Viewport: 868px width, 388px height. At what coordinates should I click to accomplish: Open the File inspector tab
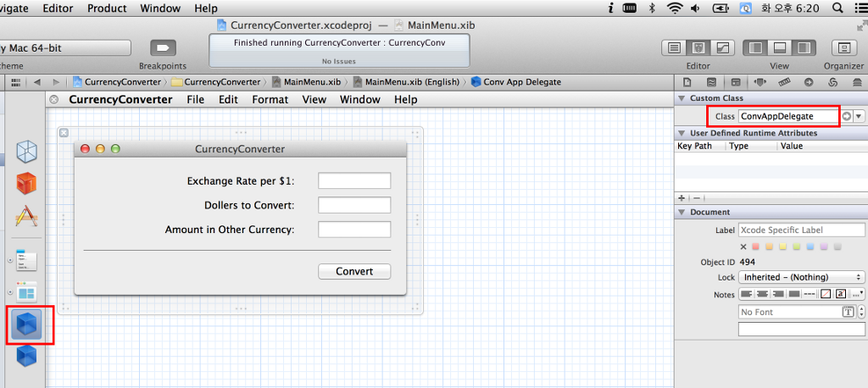pyautogui.click(x=687, y=82)
